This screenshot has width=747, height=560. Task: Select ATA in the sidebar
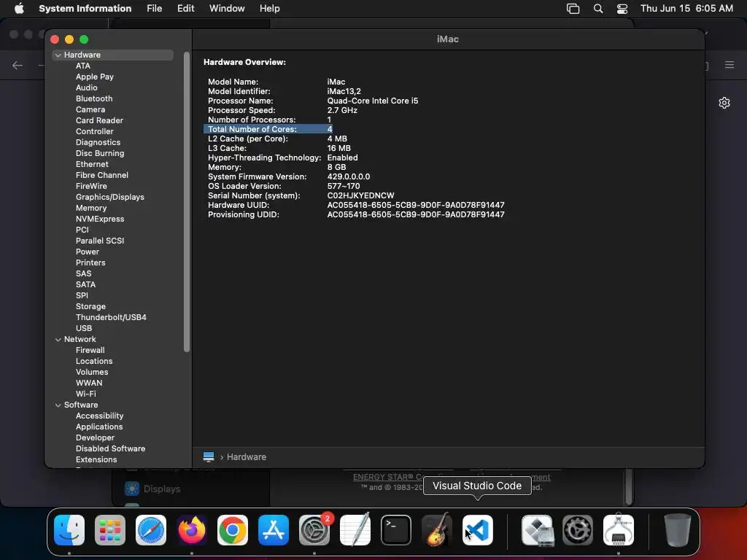tap(83, 66)
